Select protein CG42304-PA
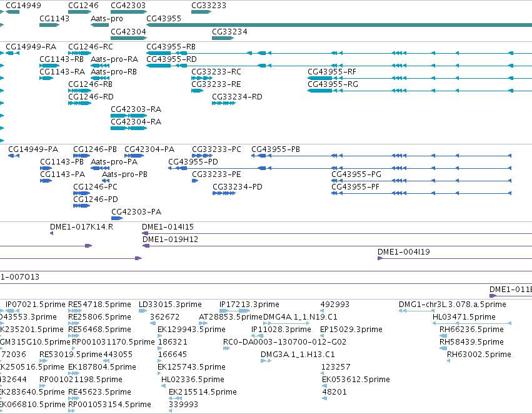Image resolution: width=532 pixels, height=414 pixels. click(149, 149)
